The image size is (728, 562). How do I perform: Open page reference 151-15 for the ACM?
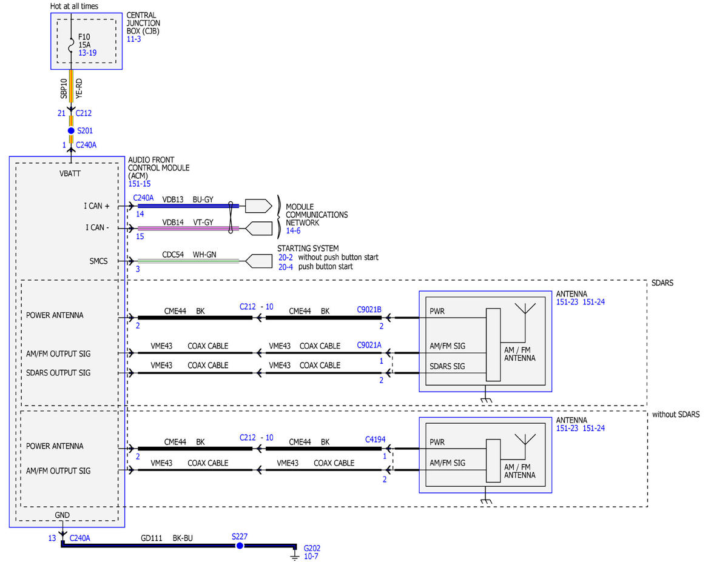pyautogui.click(x=140, y=184)
